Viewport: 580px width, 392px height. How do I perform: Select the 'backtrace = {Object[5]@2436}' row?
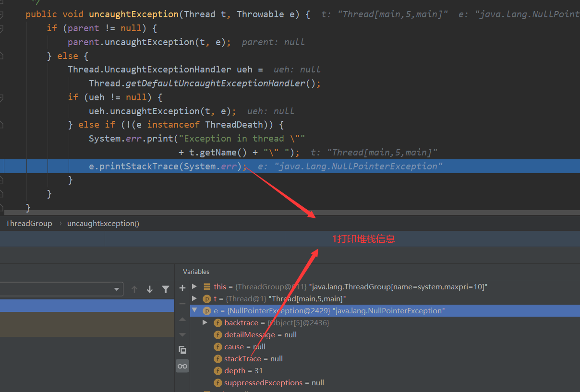point(385,322)
